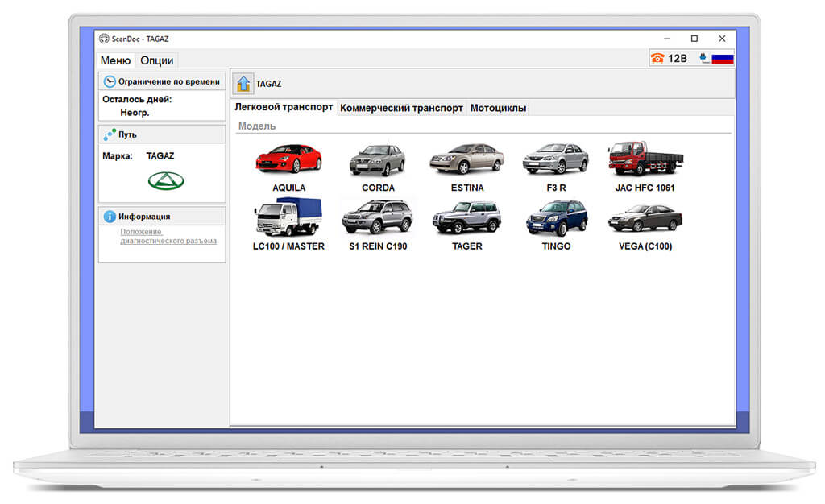This screenshot has height=504, width=825.
Task: Click the TAGAZ breadcrumb text
Action: tap(268, 84)
